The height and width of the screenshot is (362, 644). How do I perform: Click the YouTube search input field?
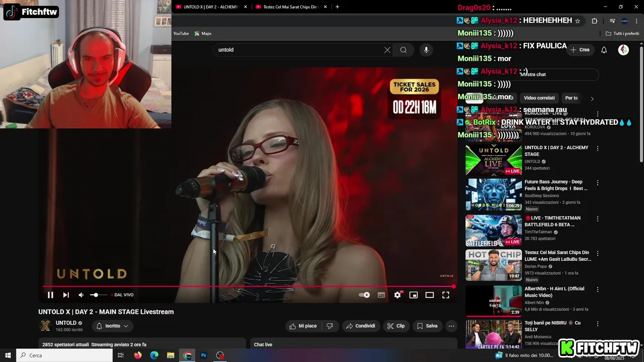click(x=299, y=50)
